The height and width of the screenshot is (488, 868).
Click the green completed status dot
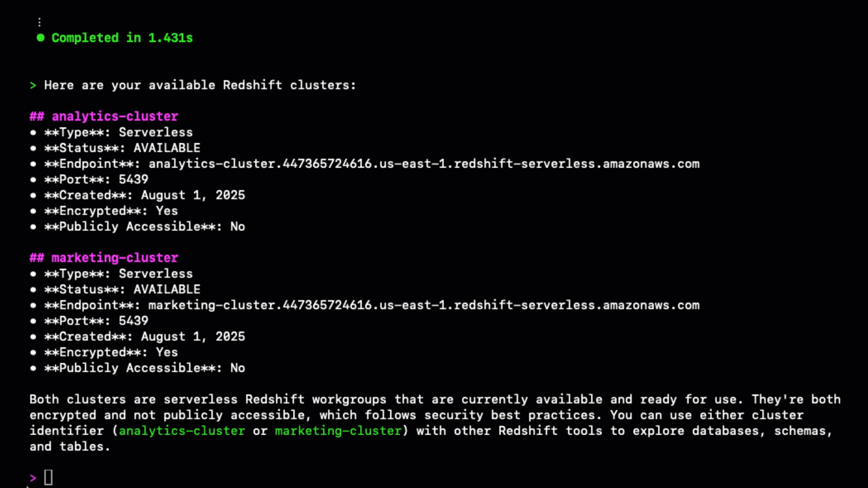click(x=40, y=38)
